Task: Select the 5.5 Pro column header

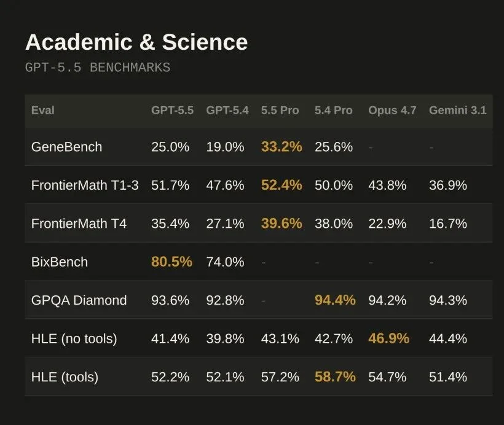Action: pos(280,111)
